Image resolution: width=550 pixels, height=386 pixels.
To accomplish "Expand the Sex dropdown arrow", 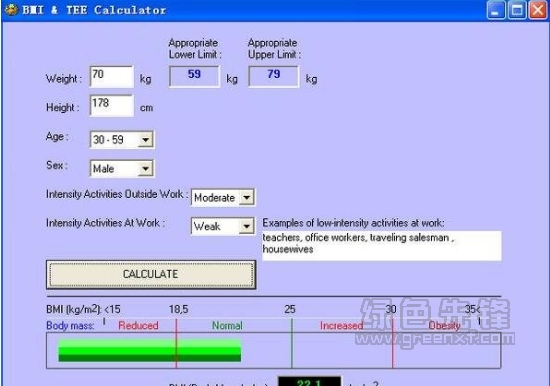I will [145, 169].
